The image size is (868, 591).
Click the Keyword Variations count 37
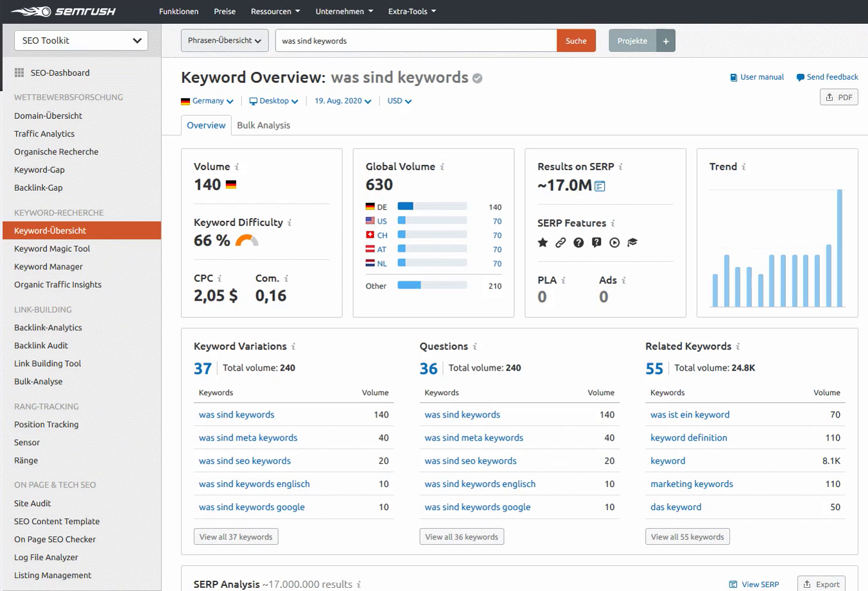tap(203, 369)
